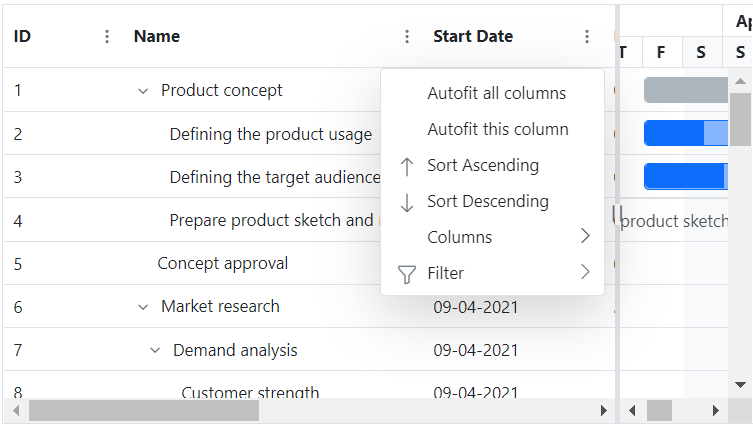Image resolution: width=753 pixels, height=427 pixels.
Task: Click the blue progress bar for task 2
Action: [x=675, y=133]
